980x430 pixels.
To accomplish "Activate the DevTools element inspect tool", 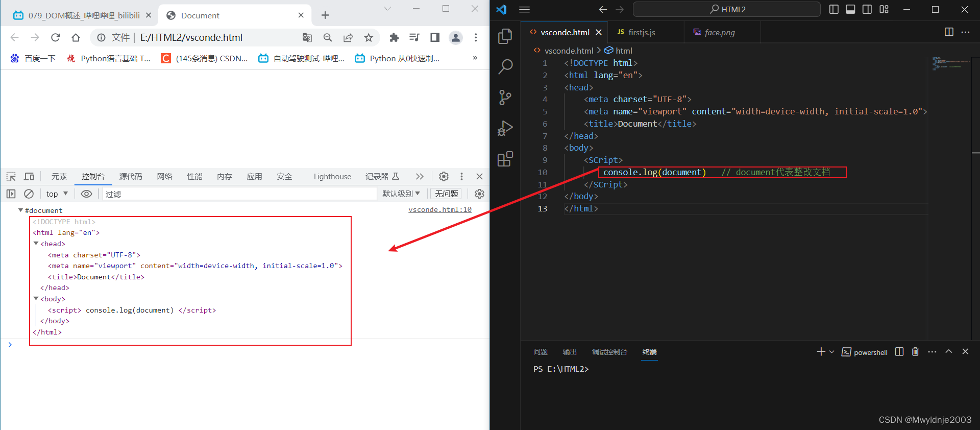I will (x=11, y=176).
